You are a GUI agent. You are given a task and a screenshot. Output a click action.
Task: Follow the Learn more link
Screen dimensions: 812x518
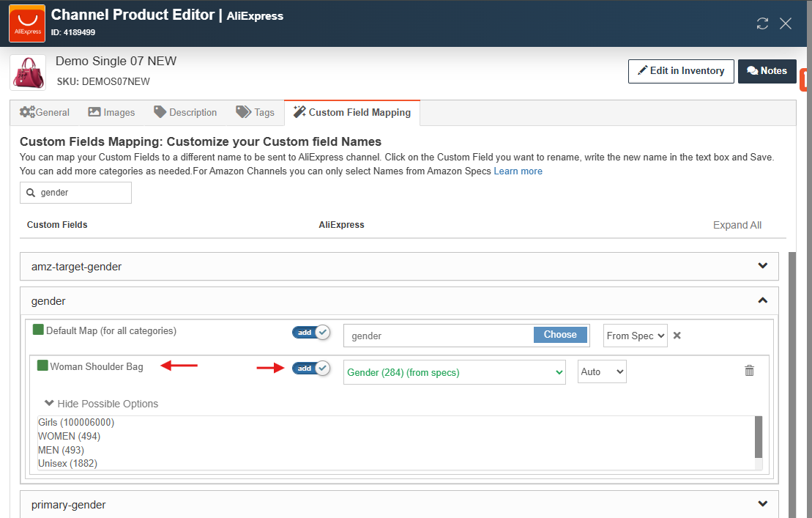[x=518, y=171]
